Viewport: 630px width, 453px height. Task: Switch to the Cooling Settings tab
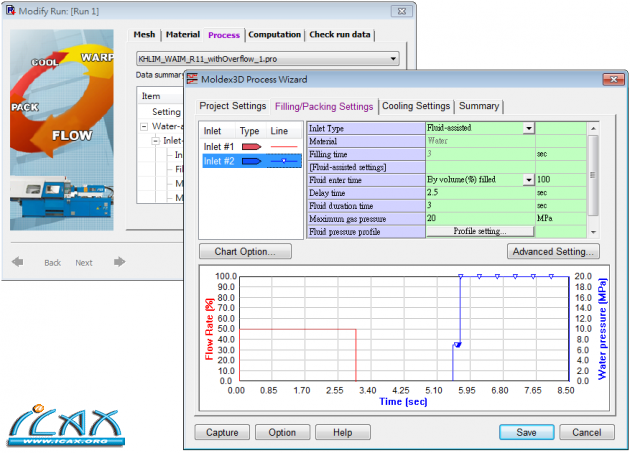[x=416, y=106]
